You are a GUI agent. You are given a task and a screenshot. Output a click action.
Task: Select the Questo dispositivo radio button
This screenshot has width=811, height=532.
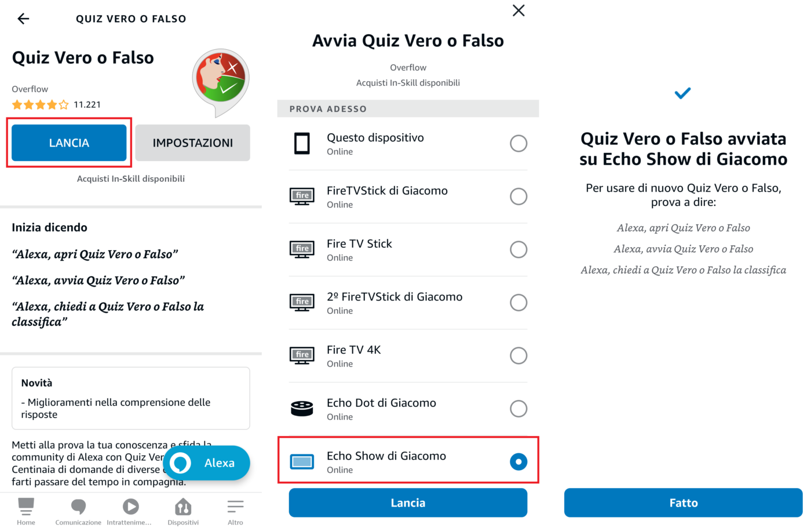[x=518, y=144]
